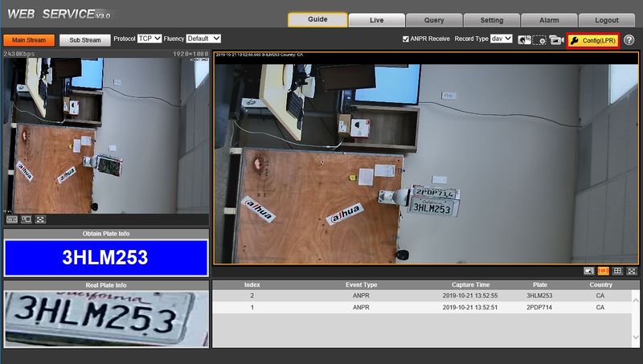Click the Logout tab button
The height and width of the screenshot is (364, 643).
(x=607, y=20)
